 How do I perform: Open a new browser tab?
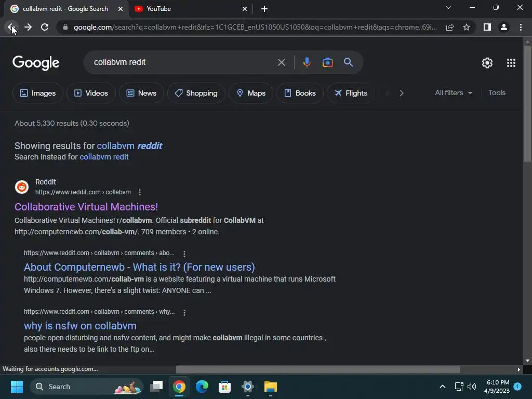pyautogui.click(x=264, y=9)
